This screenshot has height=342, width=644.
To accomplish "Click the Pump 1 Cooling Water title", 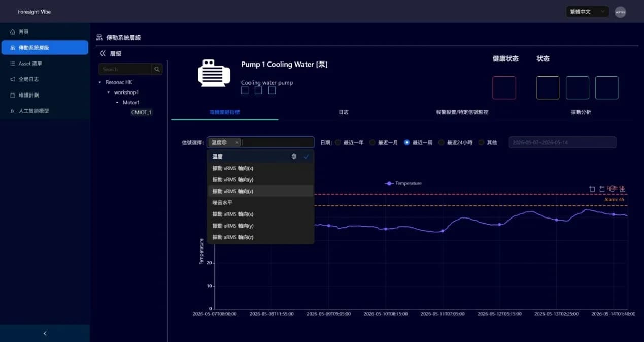I will [x=284, y=65].
